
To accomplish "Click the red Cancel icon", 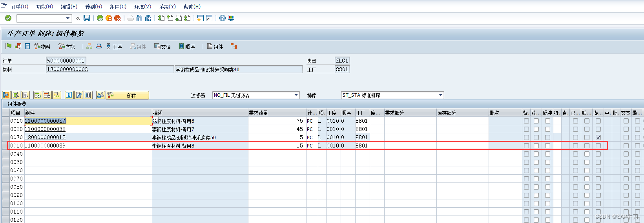I will [117, 18].
